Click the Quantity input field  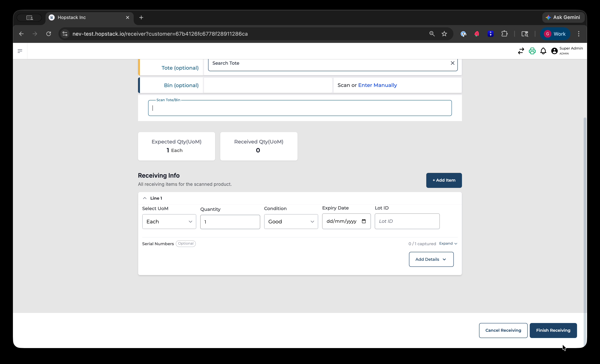click(230, 222)
